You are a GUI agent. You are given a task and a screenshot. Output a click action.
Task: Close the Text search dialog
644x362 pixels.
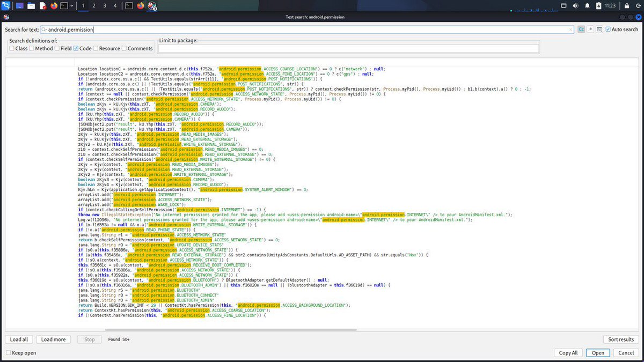(638, 17)
